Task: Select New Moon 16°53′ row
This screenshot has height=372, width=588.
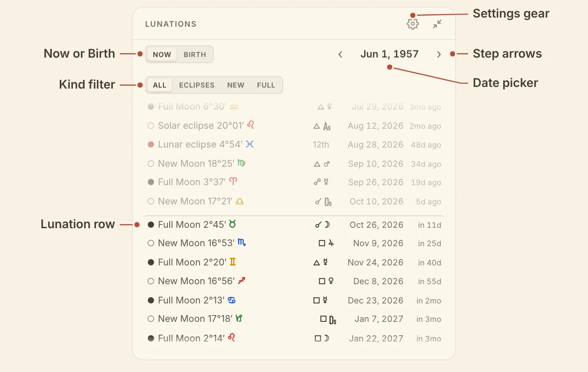Action: tap(294, 243)
